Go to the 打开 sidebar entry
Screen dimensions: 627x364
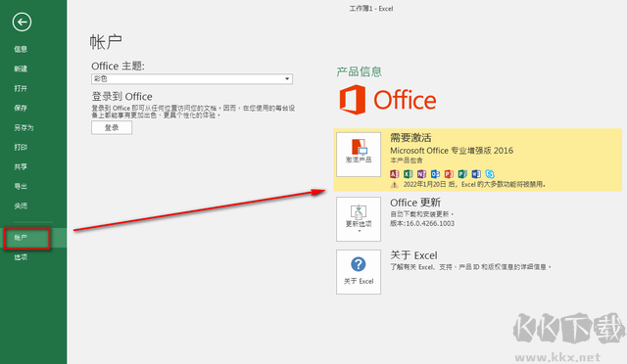(21, 88)
